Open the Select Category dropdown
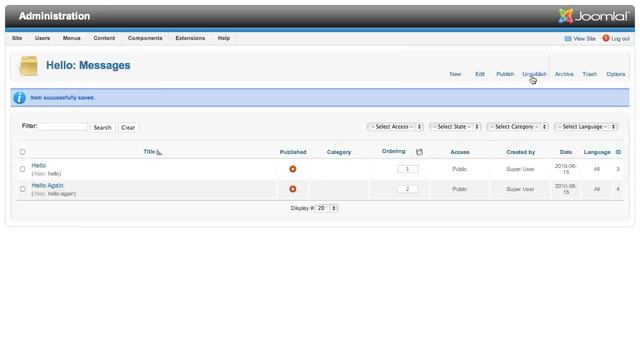The height and width of the screenshot is (360, 640). pos(518,127)
